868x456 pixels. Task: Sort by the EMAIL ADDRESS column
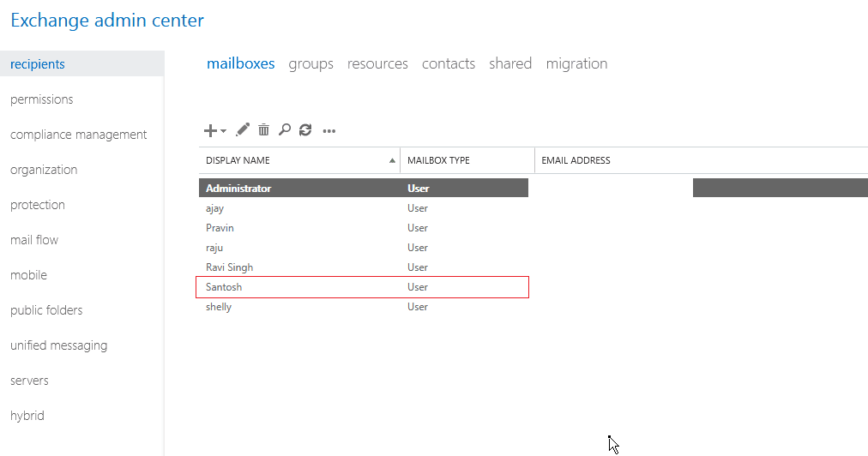(x=576, y=160)
